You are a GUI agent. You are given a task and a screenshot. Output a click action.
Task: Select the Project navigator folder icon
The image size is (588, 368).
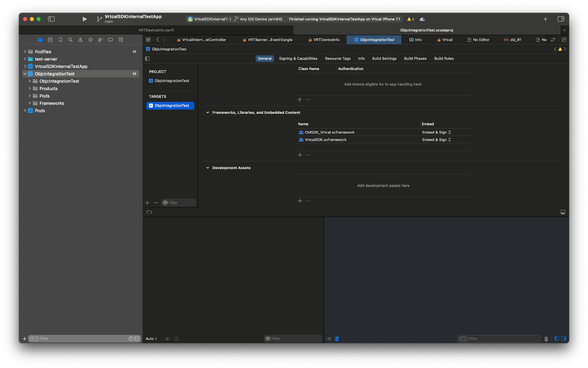click(40, 40)
